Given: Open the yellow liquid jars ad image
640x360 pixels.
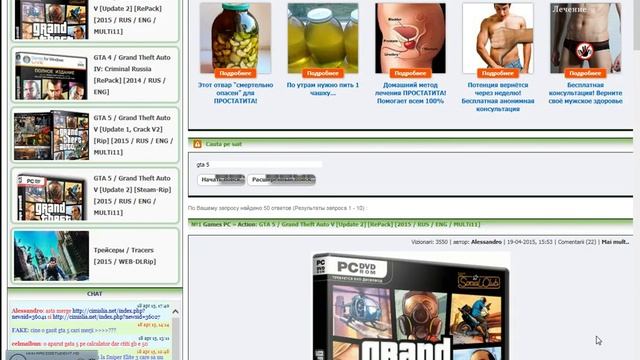Looking at the screenshot, I should coord(323,38).
